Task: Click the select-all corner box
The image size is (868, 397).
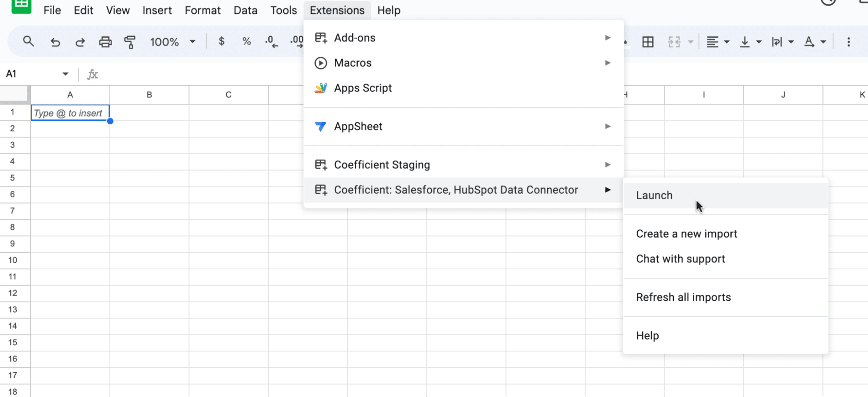Action: click(15, 95)
